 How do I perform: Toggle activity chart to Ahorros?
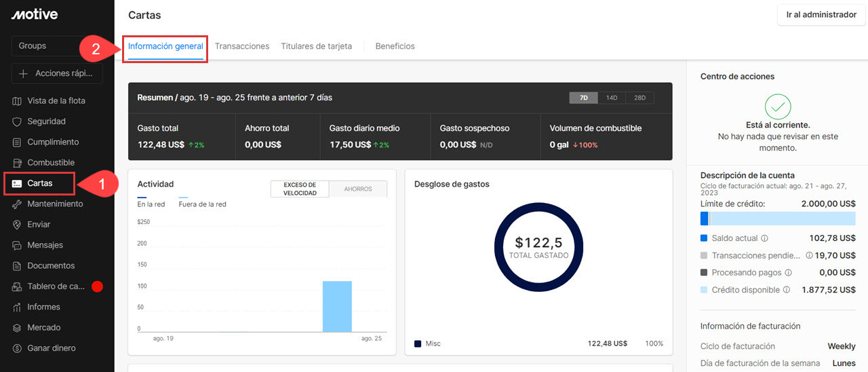pos(357,189)
